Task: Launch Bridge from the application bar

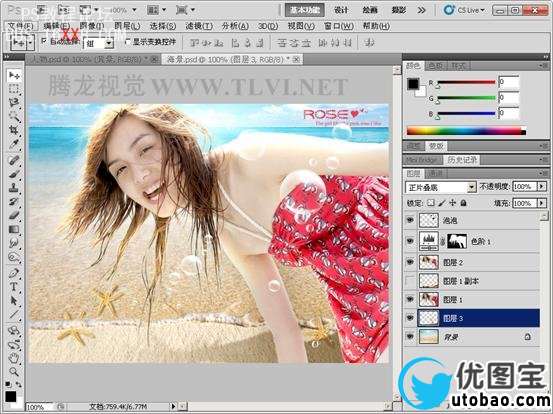Action: [42, 10]
